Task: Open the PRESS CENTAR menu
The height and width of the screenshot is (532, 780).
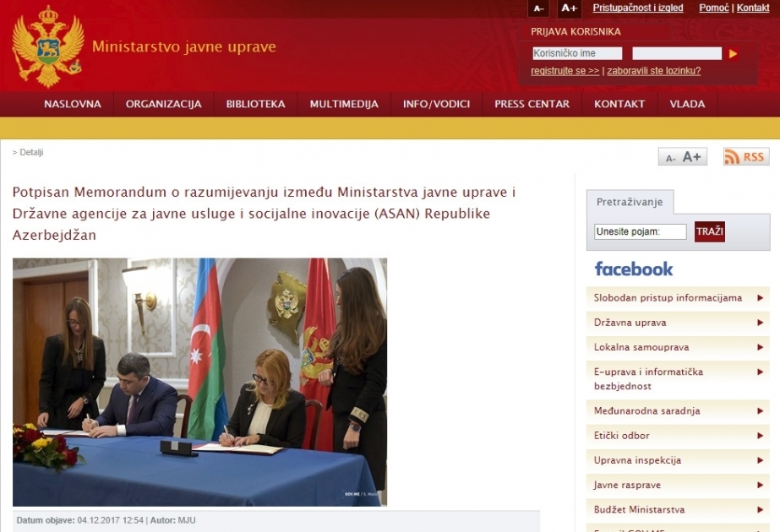Action: tap(532, 104)
